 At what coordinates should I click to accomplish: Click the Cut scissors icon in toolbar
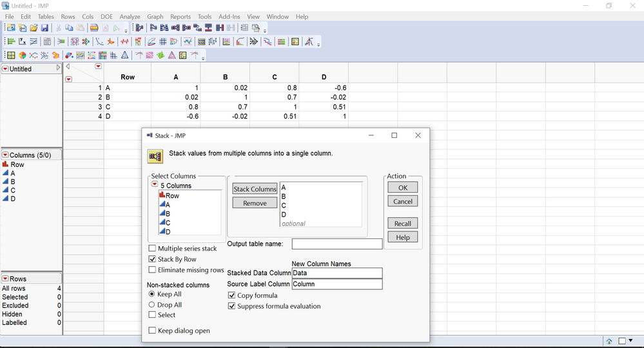(59, 28)
